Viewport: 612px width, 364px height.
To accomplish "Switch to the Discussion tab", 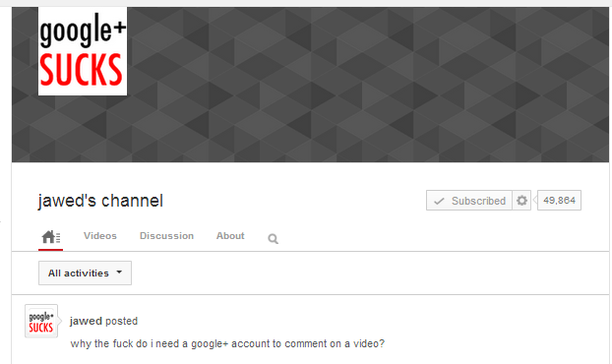I will click(x=166, y=236).
